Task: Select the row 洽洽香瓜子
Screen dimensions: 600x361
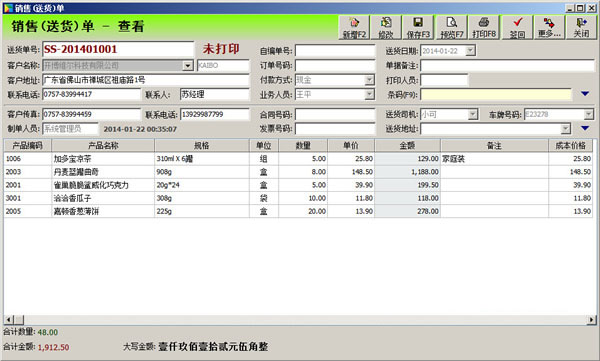Action: [298, 198]
